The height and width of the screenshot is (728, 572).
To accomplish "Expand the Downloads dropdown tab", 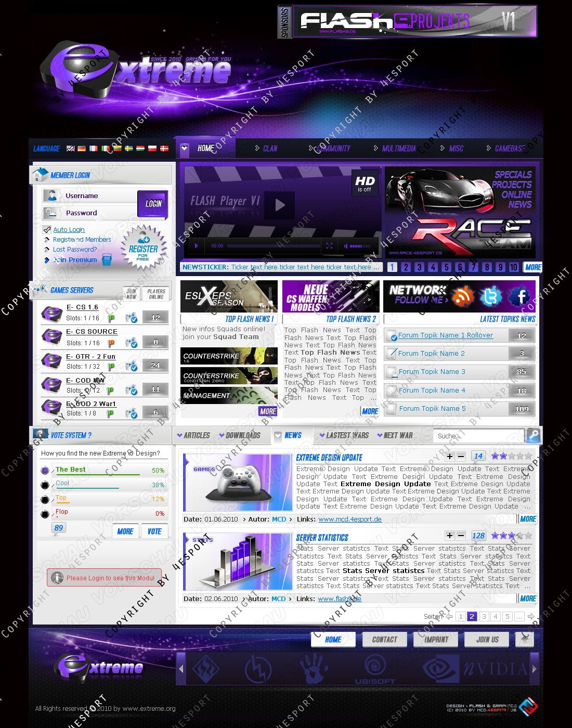I will coord(239,436).
